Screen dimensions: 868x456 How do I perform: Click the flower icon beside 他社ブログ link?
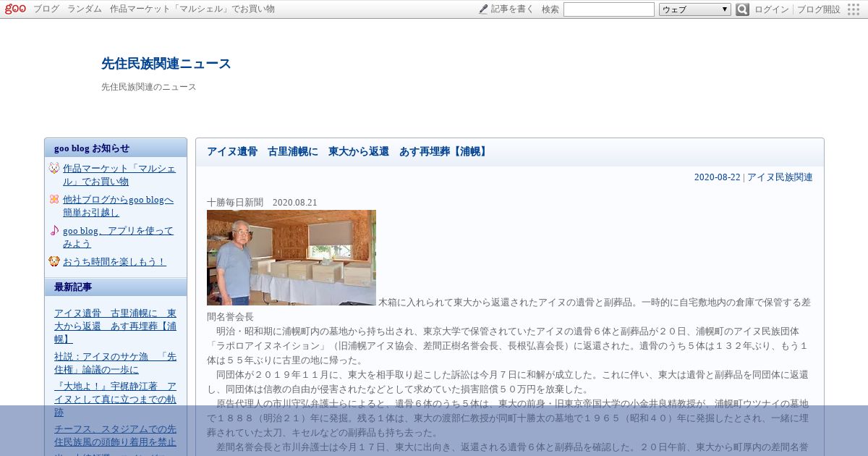(54, 199)
